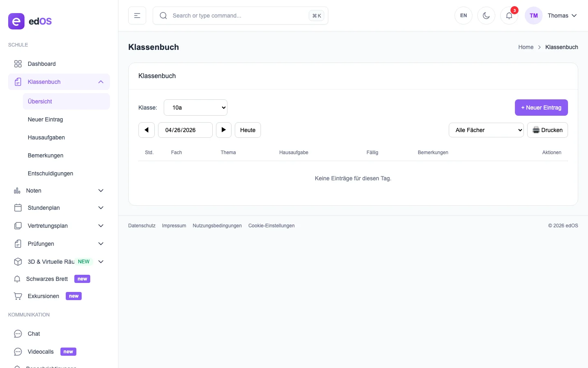Click the Drucken print button

[x=547, y=130]
